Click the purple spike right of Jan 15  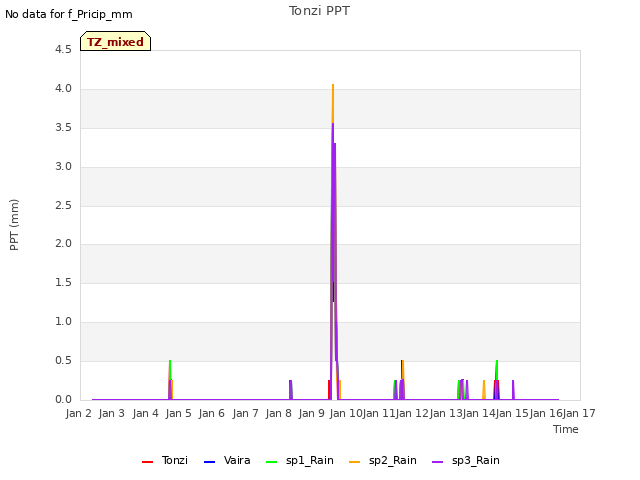click(513, 390)
